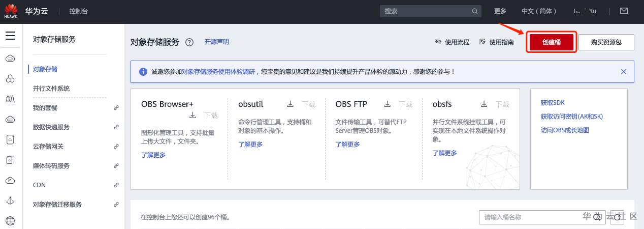Click 控制台 in the top bar

coord(78,11)
